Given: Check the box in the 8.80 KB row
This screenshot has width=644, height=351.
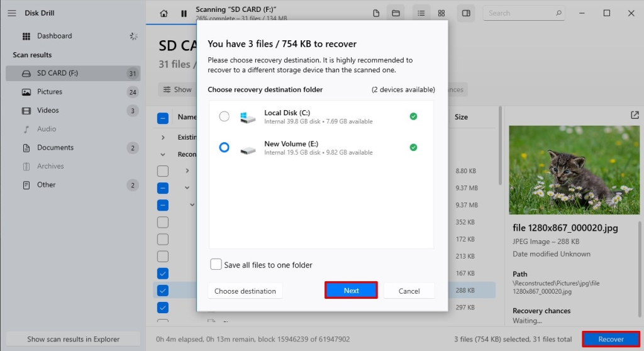Looking at the screenshot, I should (x=163, y=171).
